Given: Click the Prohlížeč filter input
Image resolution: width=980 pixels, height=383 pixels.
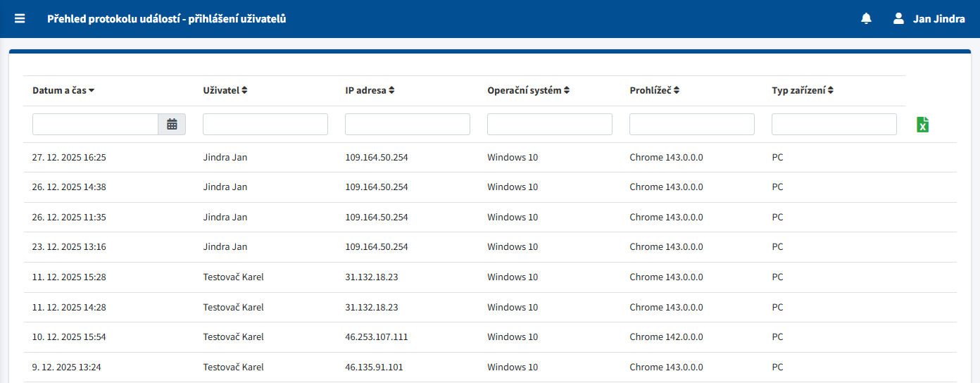Looking at the screenshot, I should (691, 125).
